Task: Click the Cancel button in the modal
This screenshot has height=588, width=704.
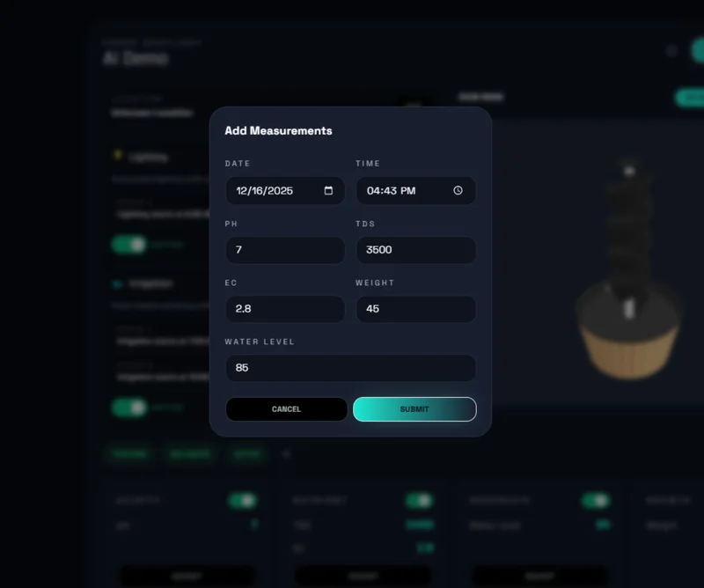Action: point(287,409)
